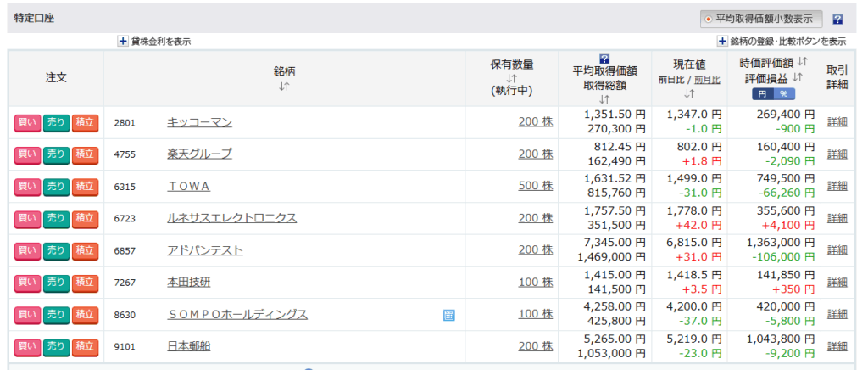Click 積立 for SOMPOホールディングス

(85, 315)
